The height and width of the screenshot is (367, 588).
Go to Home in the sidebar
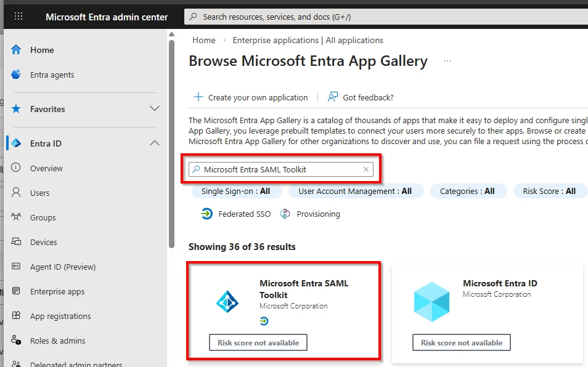tap(42, 50)
